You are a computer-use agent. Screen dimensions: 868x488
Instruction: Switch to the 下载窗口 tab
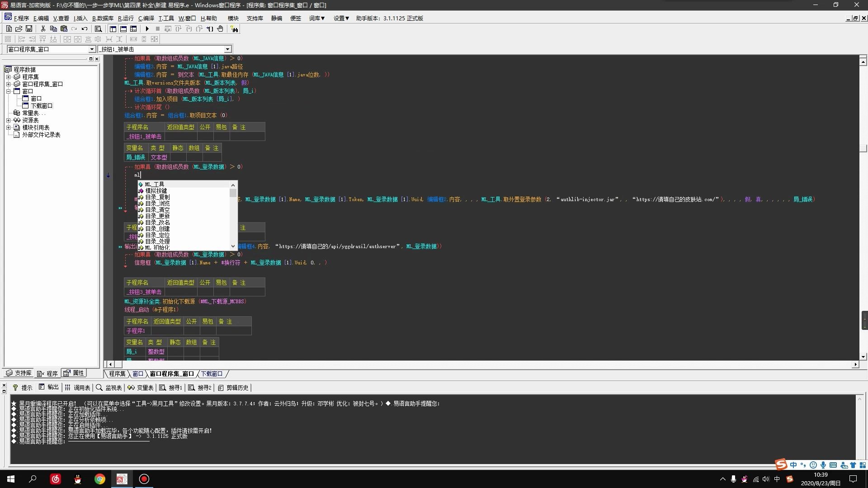point(212,374)
